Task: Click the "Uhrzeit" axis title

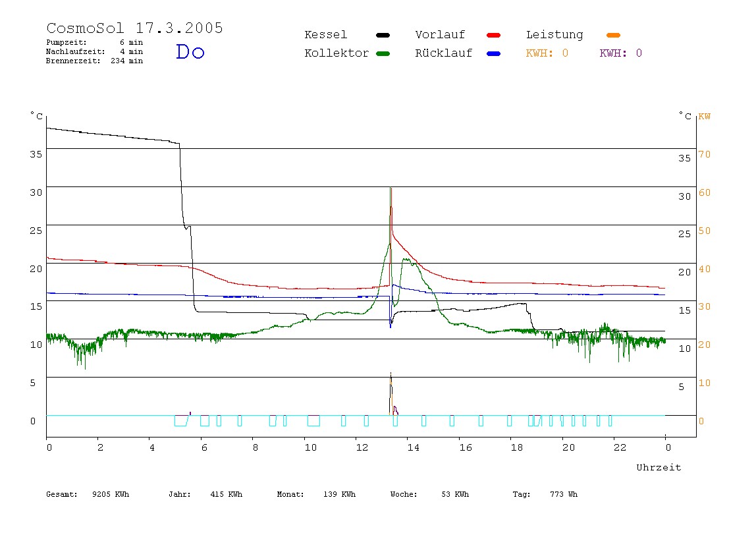Action: (659, 467)
